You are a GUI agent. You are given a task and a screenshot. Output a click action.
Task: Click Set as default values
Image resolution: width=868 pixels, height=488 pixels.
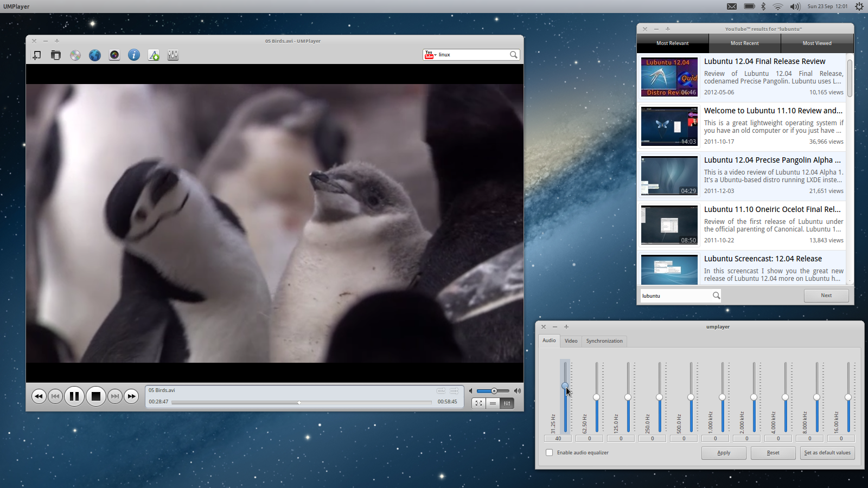[x=827, y=453]
